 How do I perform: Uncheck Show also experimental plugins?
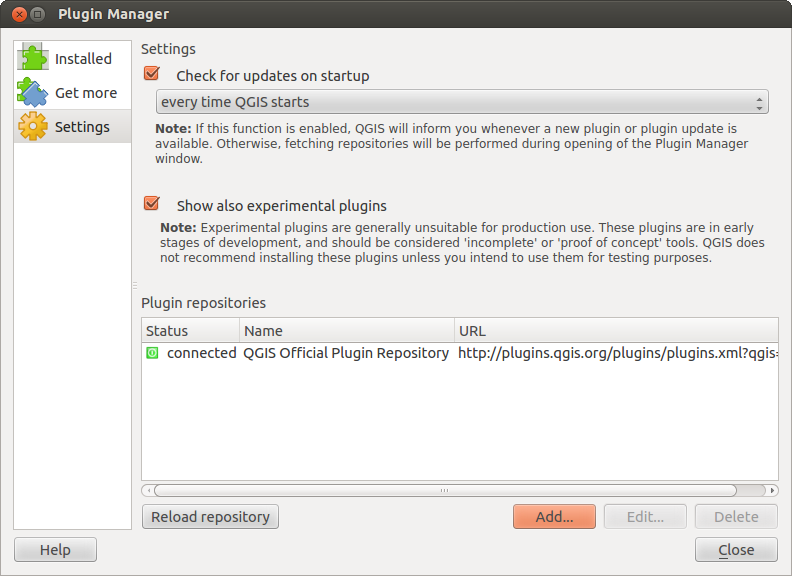(152, 204)
